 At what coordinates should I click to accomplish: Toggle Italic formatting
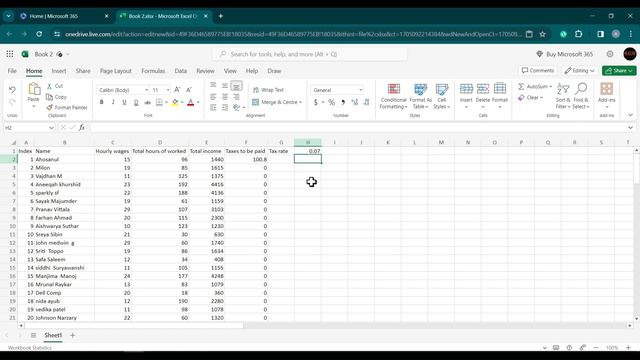[x=113, y=102]
